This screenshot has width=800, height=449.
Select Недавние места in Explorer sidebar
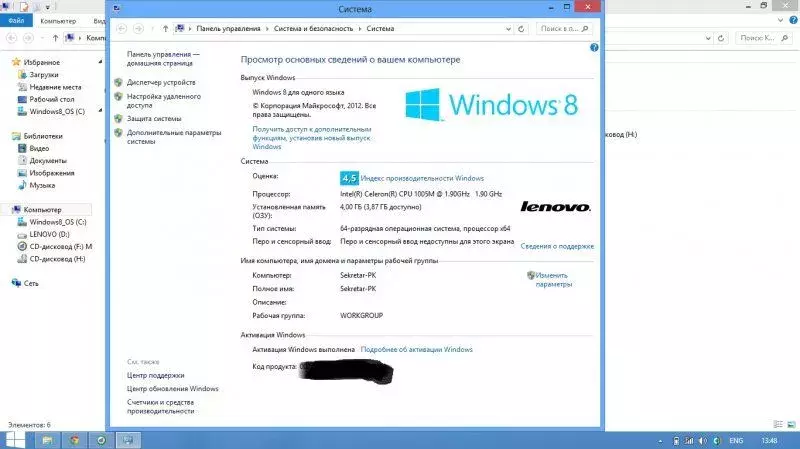55,87
